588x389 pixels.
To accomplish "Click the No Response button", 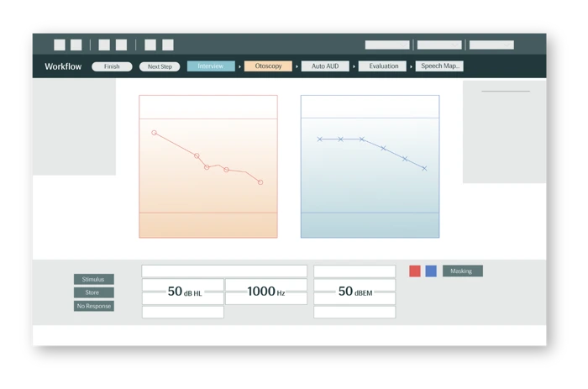I will 93,307.
